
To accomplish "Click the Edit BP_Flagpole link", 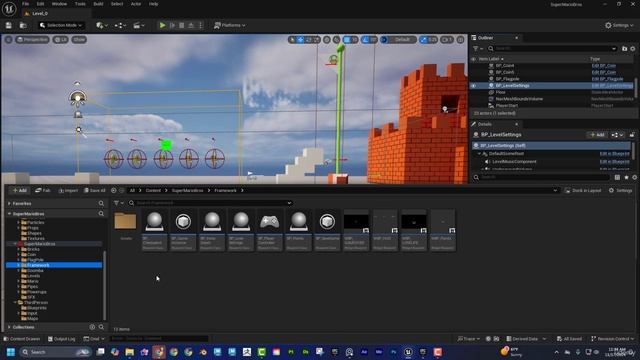I will pos(607,79).
